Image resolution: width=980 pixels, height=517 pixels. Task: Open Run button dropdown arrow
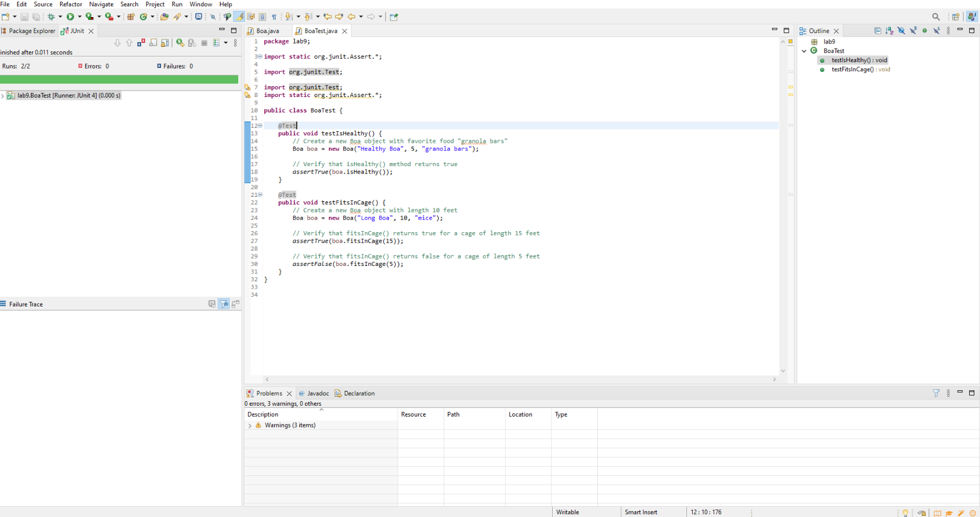(79, 17)
